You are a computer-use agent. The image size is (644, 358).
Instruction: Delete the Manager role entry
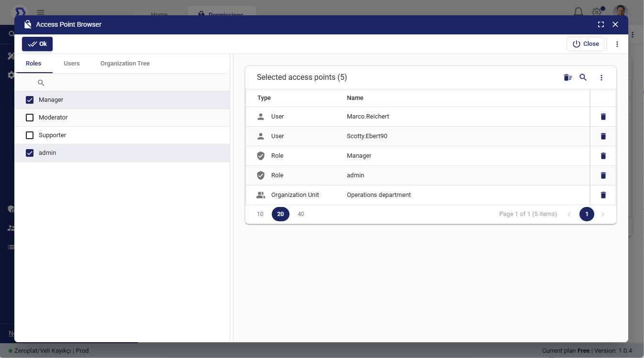coord(603,156)
